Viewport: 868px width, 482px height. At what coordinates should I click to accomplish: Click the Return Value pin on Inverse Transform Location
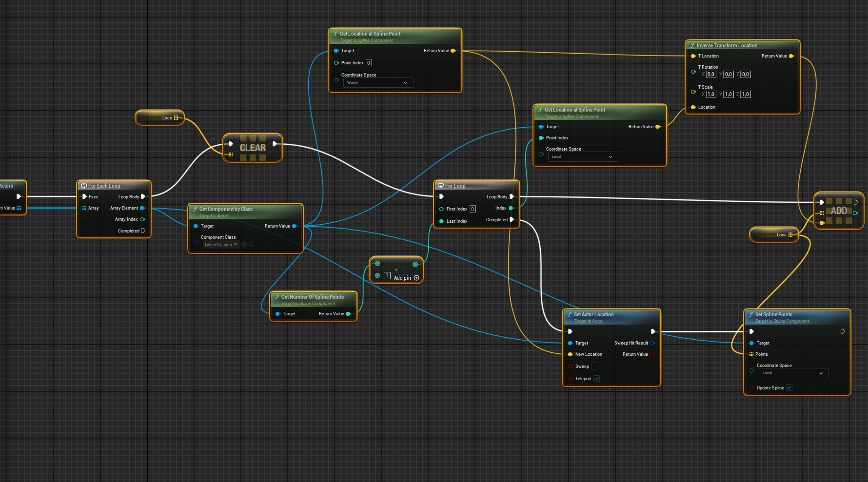tap(791, 56)
